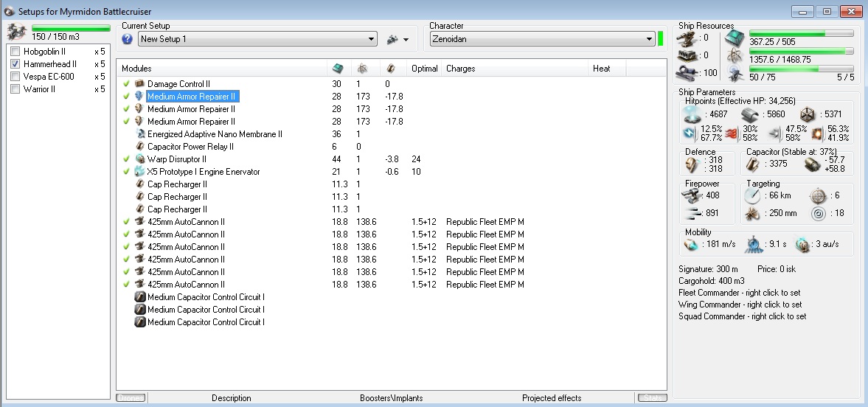Click the Heat column header

[x=607, y=69]
